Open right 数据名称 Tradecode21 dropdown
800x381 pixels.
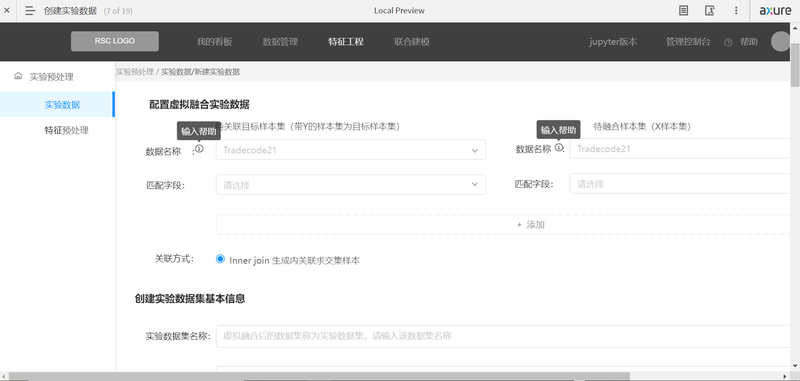pos(681,148)
